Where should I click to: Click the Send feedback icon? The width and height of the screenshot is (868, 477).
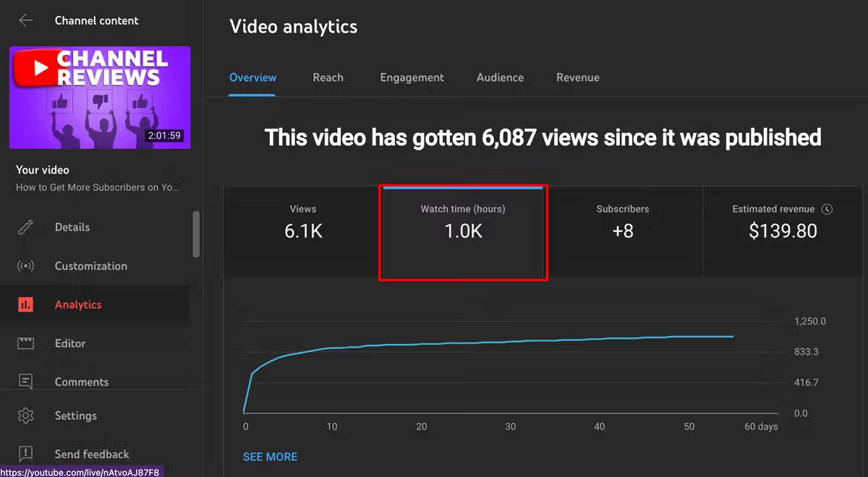[x=25, y=454]
